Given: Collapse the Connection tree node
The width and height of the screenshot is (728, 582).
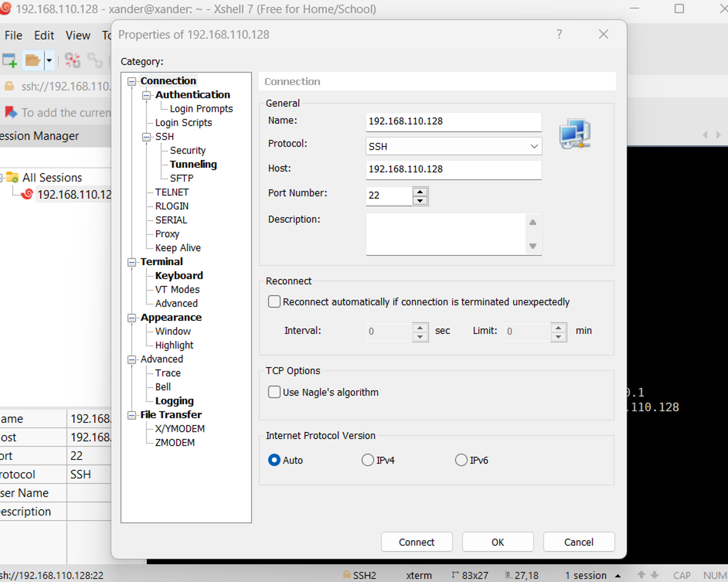Looking at the screenshot, I should [132, 81].
